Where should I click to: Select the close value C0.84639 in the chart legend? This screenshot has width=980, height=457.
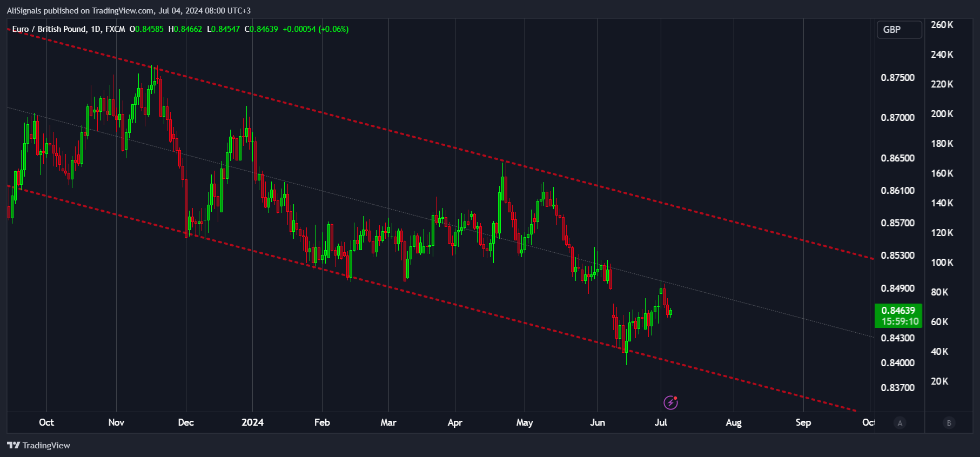[261, 29]
